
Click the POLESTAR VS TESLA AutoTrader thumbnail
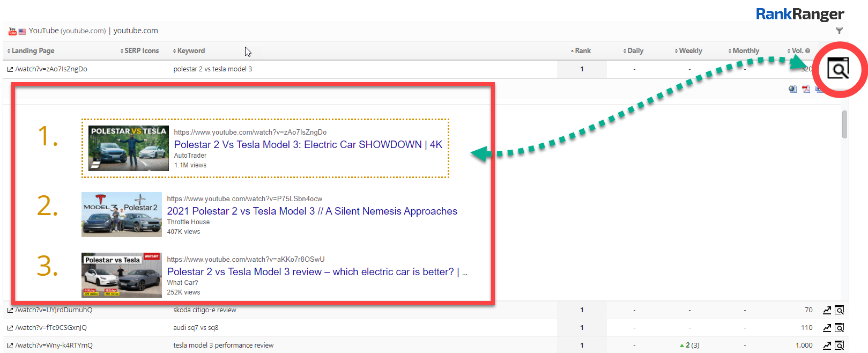pos(129,148)
